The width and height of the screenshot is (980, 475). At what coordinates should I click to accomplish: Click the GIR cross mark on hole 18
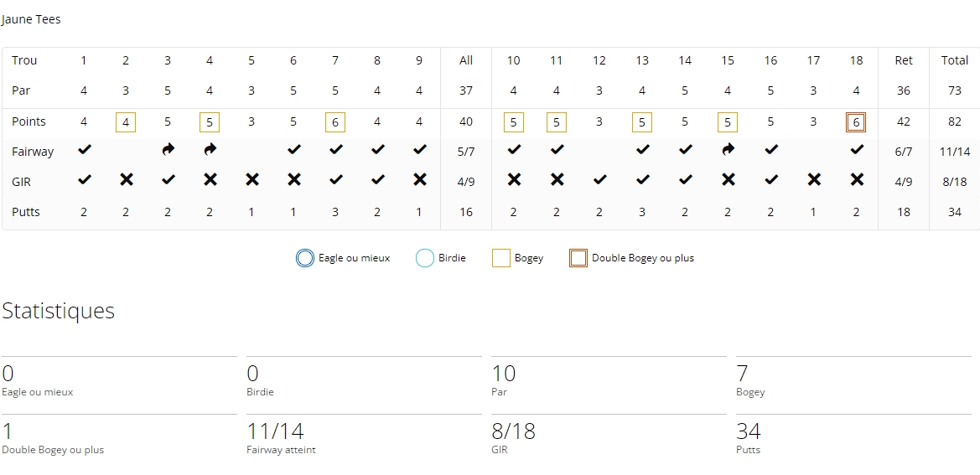856,180
